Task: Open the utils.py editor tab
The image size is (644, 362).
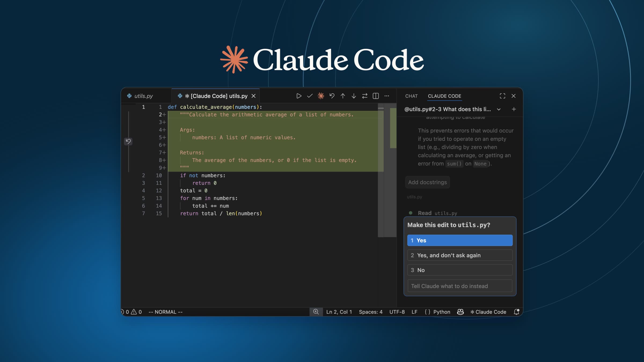Action: click(146, 96)
